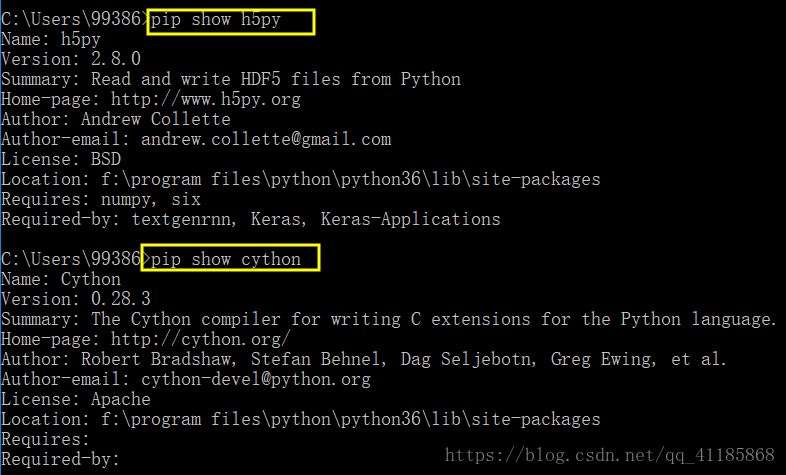Click the h5py Version 2.8.0 line

coord(71,59)
